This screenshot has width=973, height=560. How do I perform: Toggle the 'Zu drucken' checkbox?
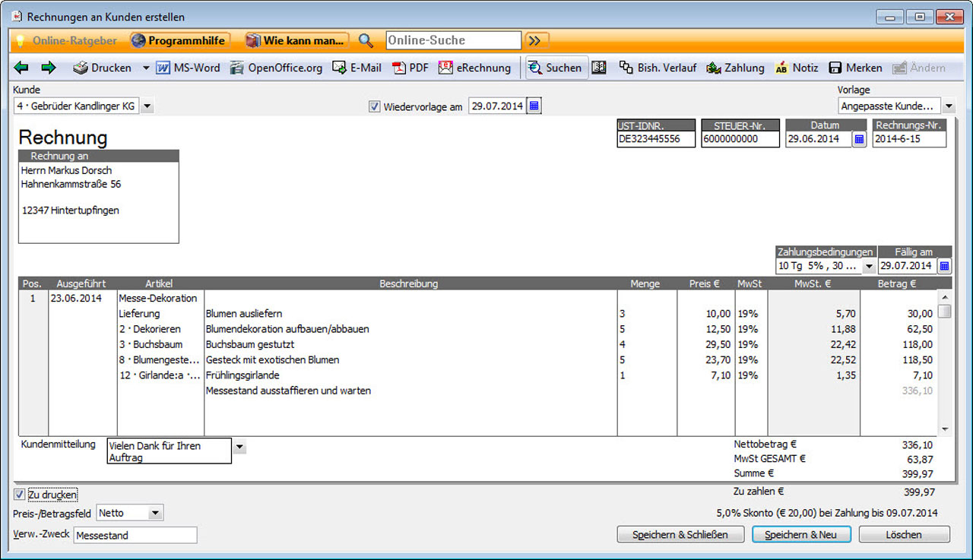[x=19, y=495]
